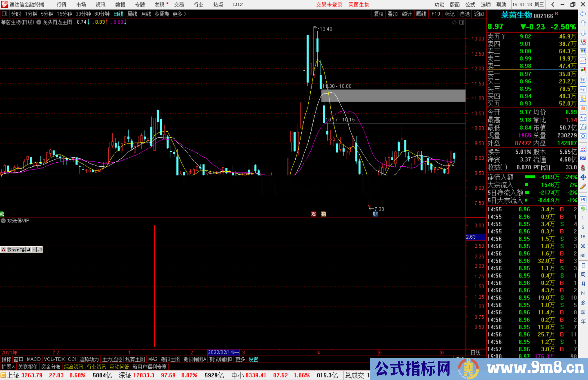Click the F10 icon in right sidebar
The height and width of the screenshot is (380, 588).
(583, 89)
